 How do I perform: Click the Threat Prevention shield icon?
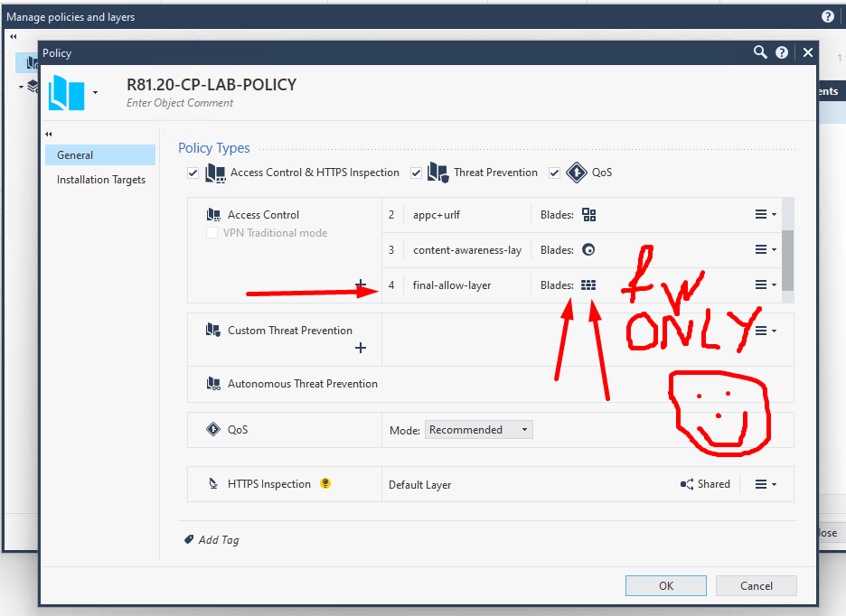pos(437,173)
